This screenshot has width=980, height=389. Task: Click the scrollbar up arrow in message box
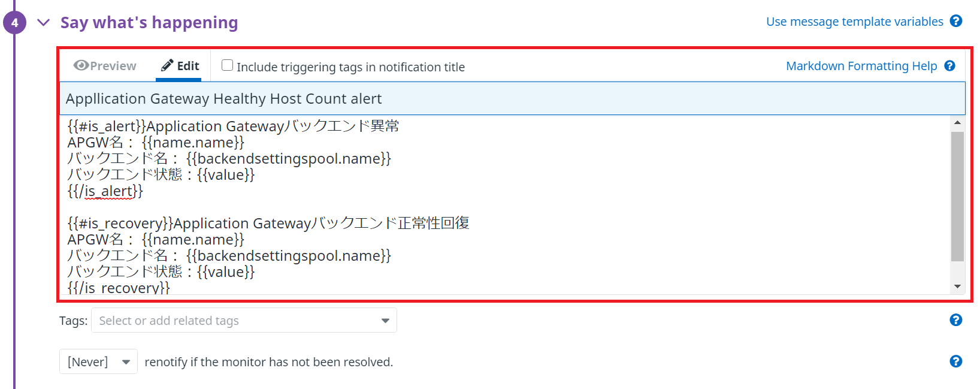(957, 122)
